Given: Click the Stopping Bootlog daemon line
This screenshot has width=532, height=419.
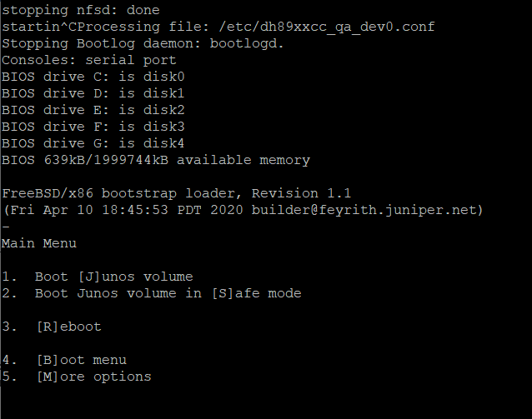Looking at the screenshot, I should (x=143, y=43).
